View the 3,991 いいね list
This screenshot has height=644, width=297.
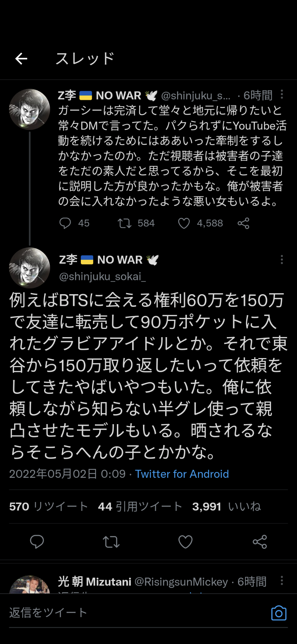click(227, 506)
